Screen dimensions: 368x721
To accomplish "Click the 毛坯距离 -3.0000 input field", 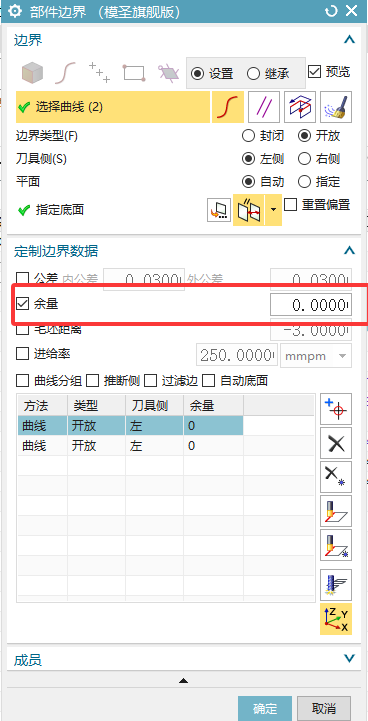I will (311, 330).
